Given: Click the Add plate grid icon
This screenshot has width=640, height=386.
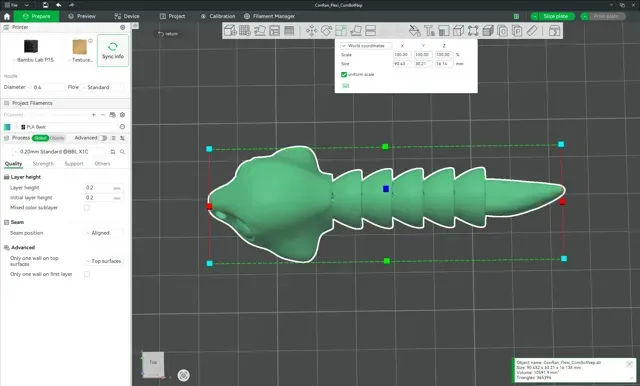Looking at the screenshot, I should click(x=245, y=31).
